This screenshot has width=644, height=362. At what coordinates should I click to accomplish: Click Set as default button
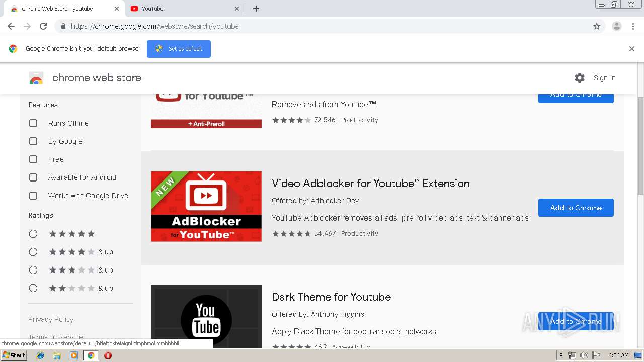click(x=179, y=49)
